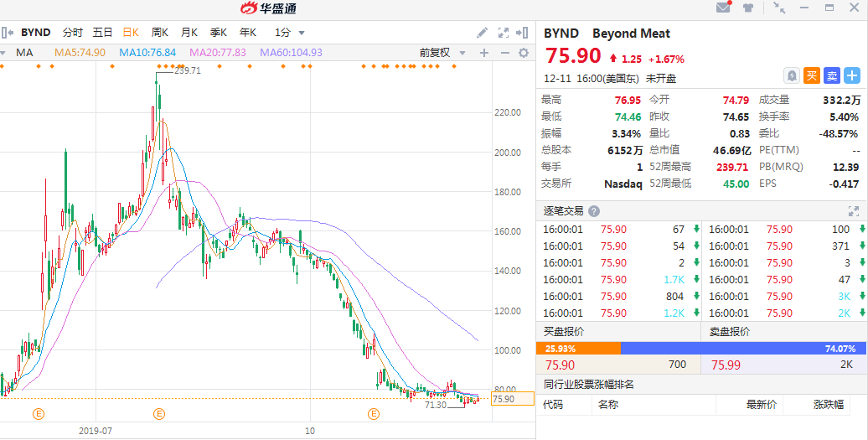
Task: Click the Beyond Meat company name
Action: pyautogui.click(x=631, y=34)
